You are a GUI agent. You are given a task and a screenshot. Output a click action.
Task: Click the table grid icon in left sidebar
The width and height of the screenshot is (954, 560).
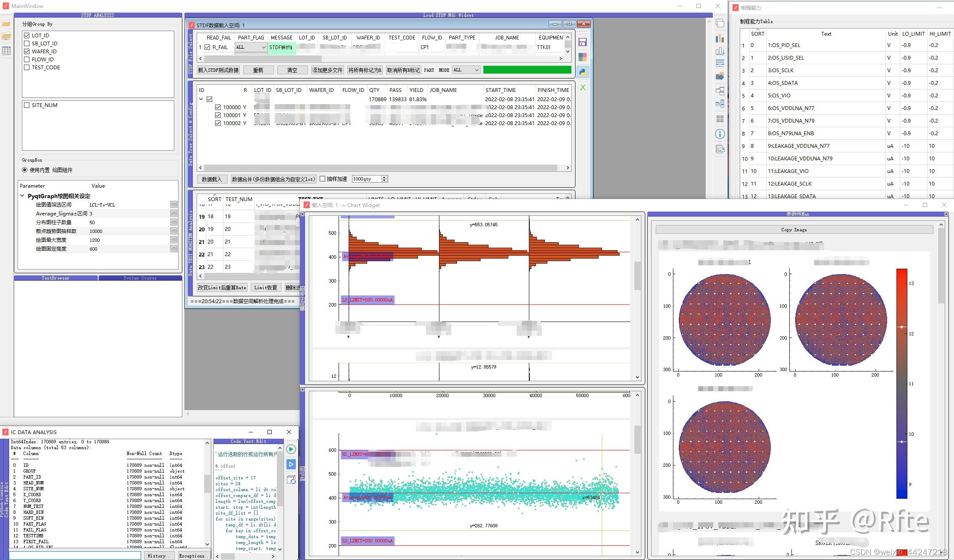point(6,51)
